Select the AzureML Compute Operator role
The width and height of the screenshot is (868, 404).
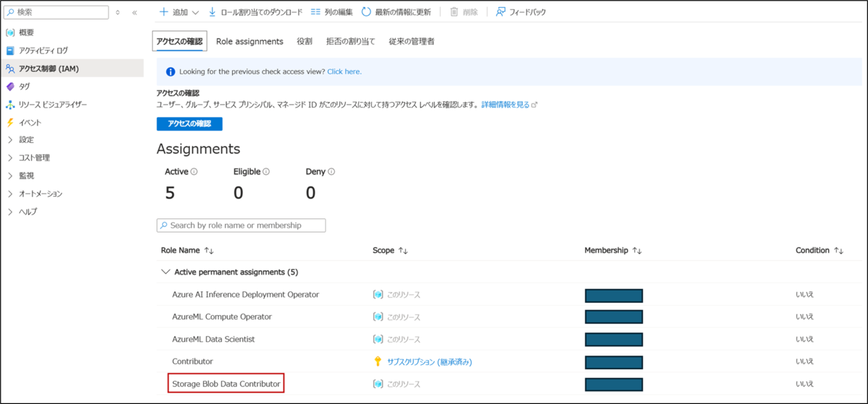[222, 317]
